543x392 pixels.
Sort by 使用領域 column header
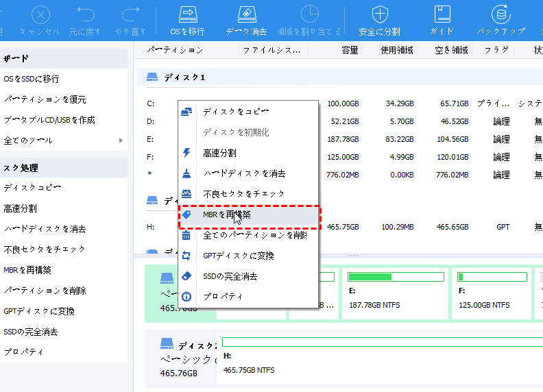coord(397,50)
